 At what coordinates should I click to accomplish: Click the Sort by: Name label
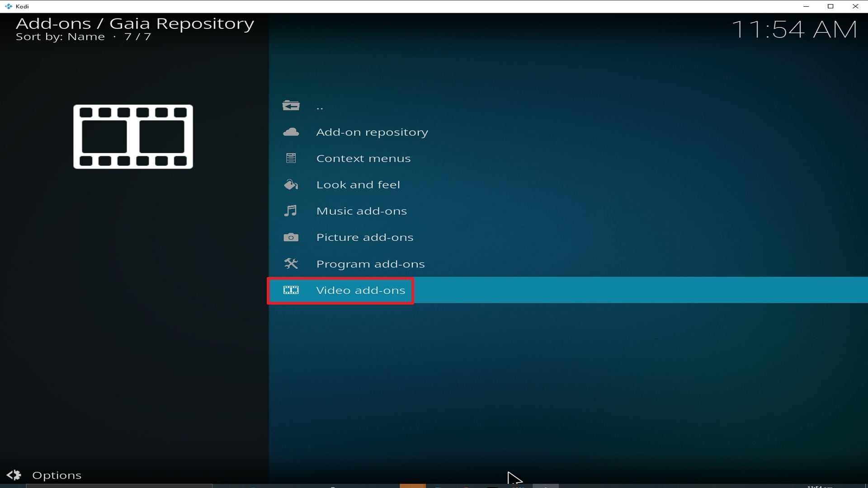point(60,37)
